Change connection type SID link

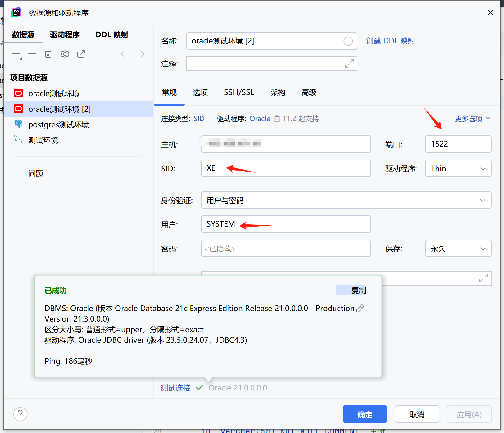[x=199, y=119]
